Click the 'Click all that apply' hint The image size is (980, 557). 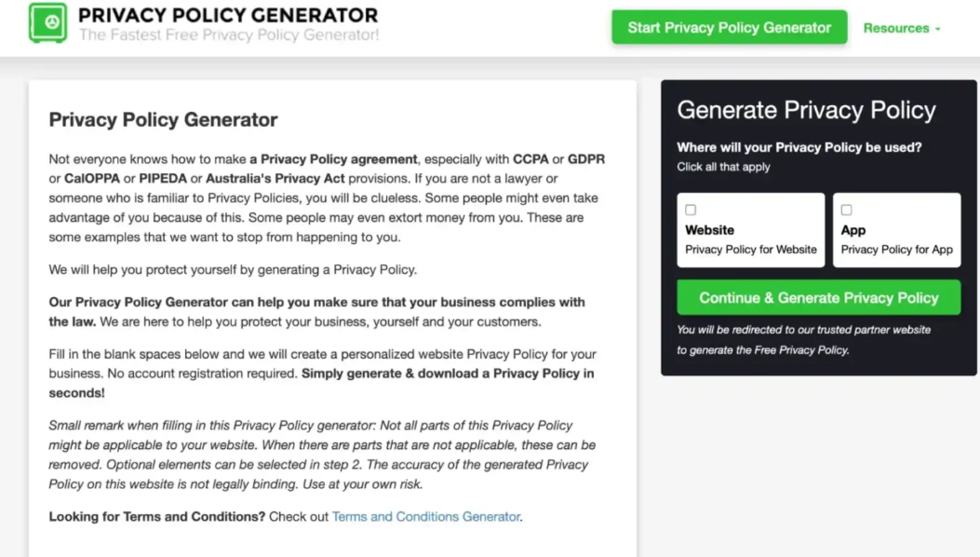(x=723, y=167)
